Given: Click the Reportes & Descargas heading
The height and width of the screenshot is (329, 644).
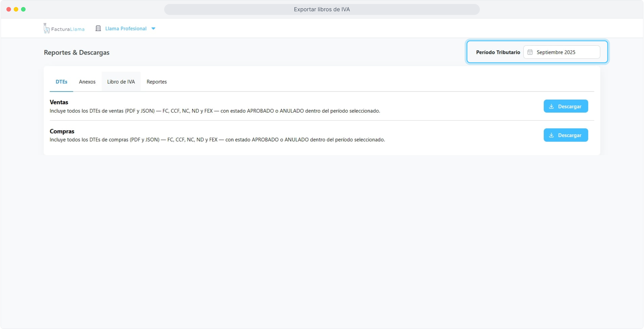Looking at the screenshot, I should (x=76, y=52).
